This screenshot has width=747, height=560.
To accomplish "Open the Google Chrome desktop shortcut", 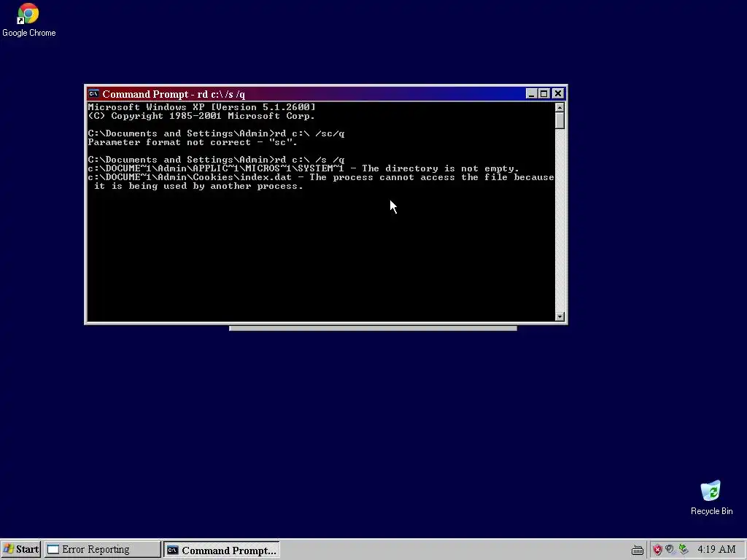I will (x=28, y=20).
